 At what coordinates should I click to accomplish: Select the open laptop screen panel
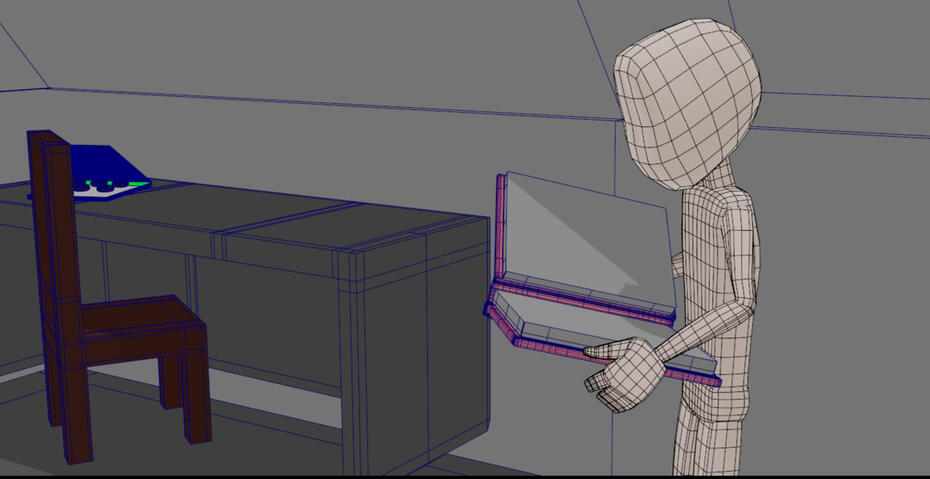(584, 246)
